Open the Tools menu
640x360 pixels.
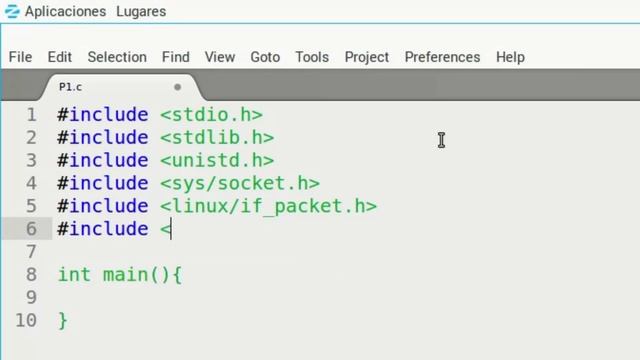point(312,57)
